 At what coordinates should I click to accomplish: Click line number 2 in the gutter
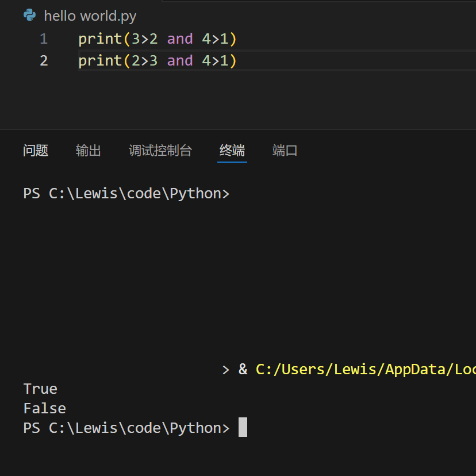click(x=44, y=60)
